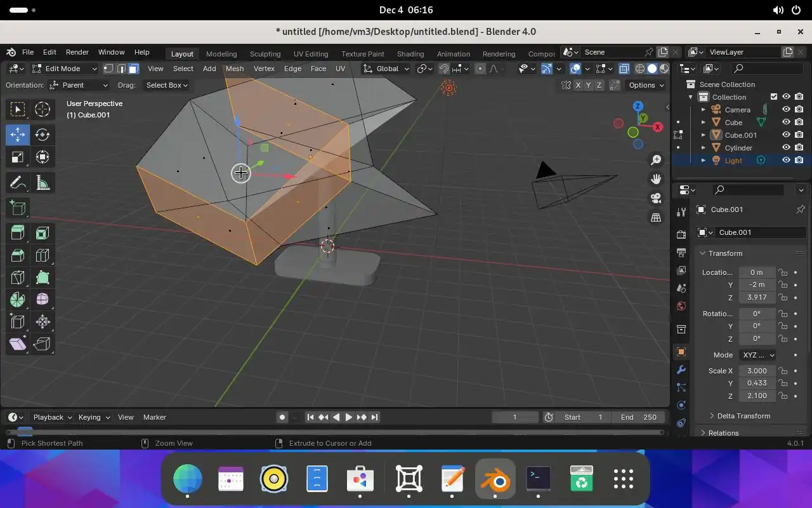Open the timeline Keying menu
Image resolution: width=812 pixels, height=508 pixels.
[x=93, y=417]
